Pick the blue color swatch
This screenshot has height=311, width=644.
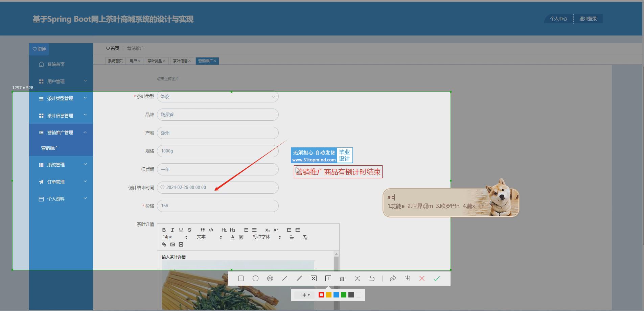tap(336, 295)
